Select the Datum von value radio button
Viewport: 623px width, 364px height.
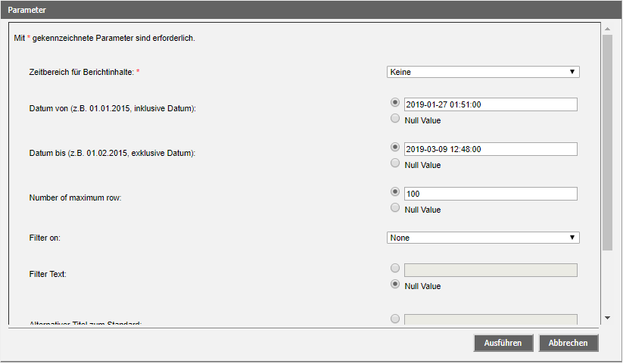click(394, 103)
